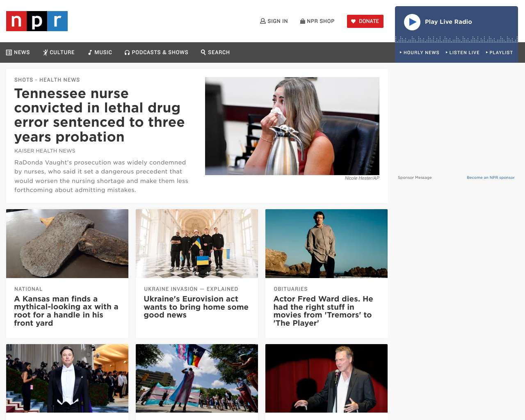Viewport: 525px width, 420px height.
Task: Click the NPR logo
Action: coord(37,21)
